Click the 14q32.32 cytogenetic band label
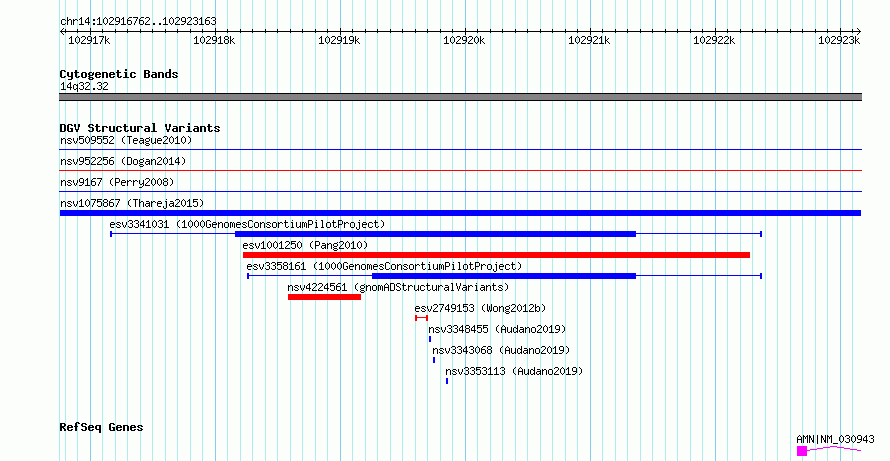 84,86
